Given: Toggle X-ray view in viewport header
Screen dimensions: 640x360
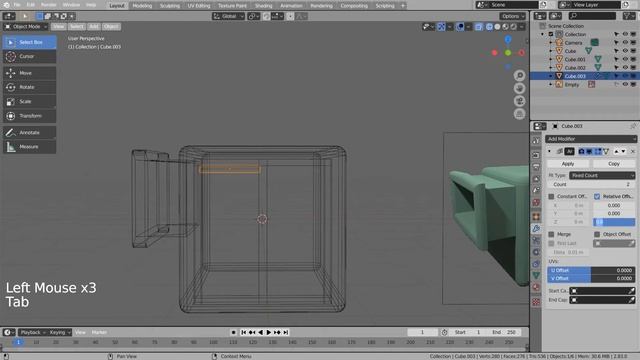Looking at the screenshot, I should pos(478,27).
